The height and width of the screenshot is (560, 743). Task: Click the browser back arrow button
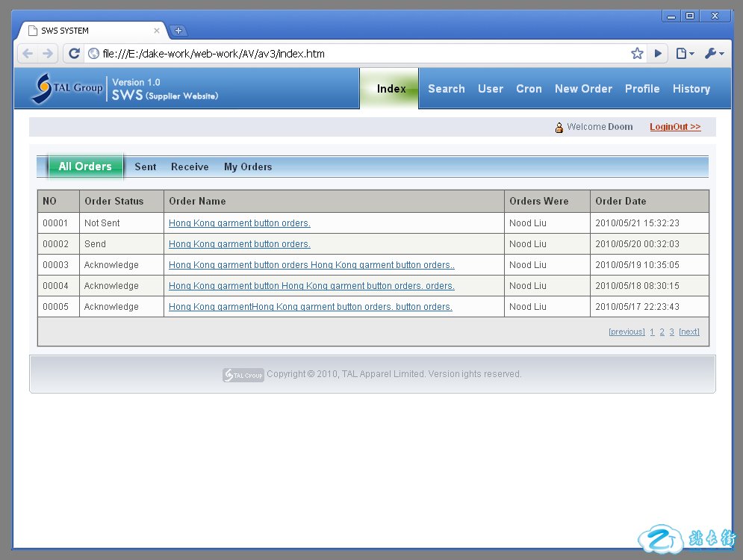click(x=28, y=54)
